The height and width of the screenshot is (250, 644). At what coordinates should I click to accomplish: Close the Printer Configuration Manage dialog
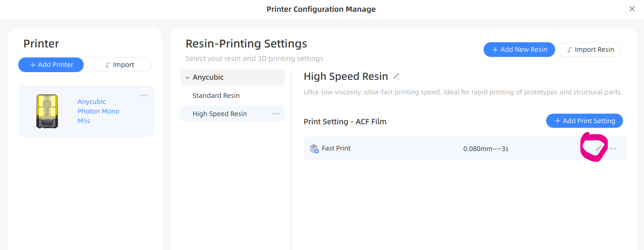tap(632, 9)
